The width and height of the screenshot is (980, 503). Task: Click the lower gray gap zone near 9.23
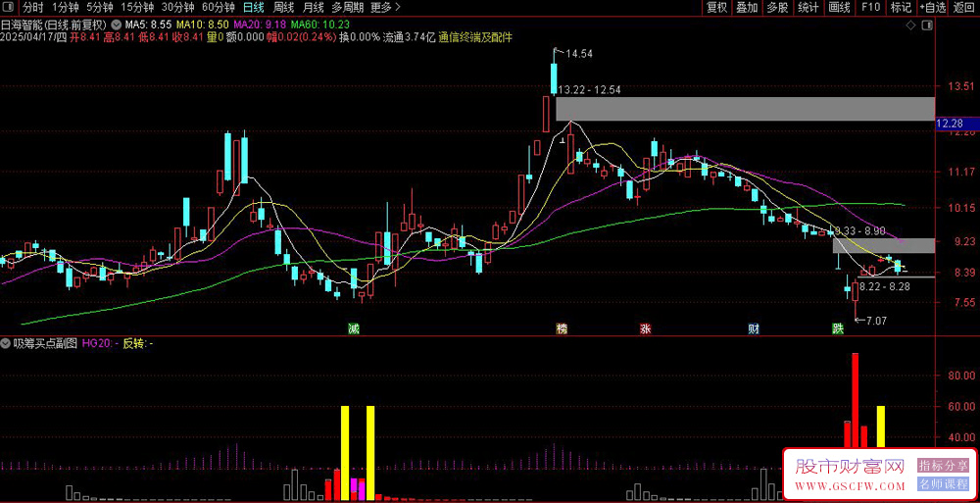[884, 245]
